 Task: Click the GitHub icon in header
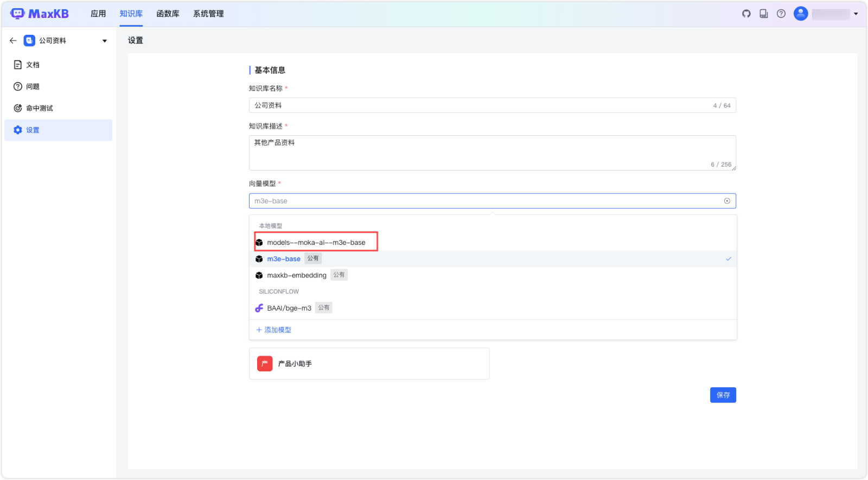click(746, 14)
